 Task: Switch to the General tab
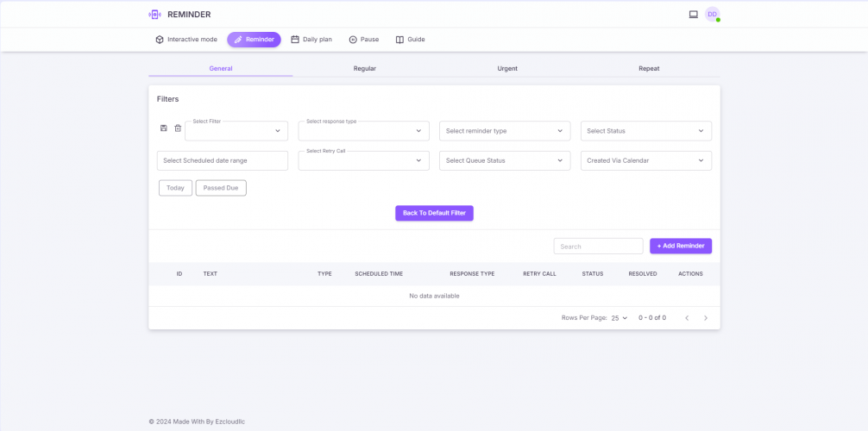click(220, 69)
